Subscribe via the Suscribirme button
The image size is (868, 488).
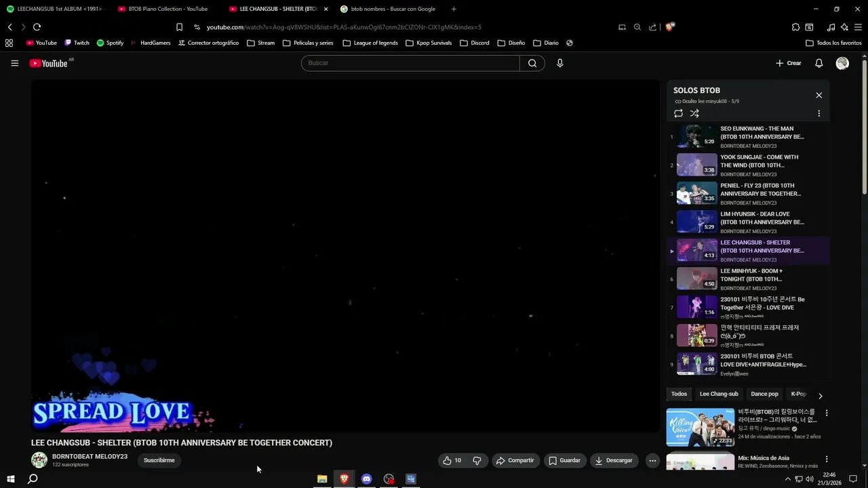pos(159,460)
